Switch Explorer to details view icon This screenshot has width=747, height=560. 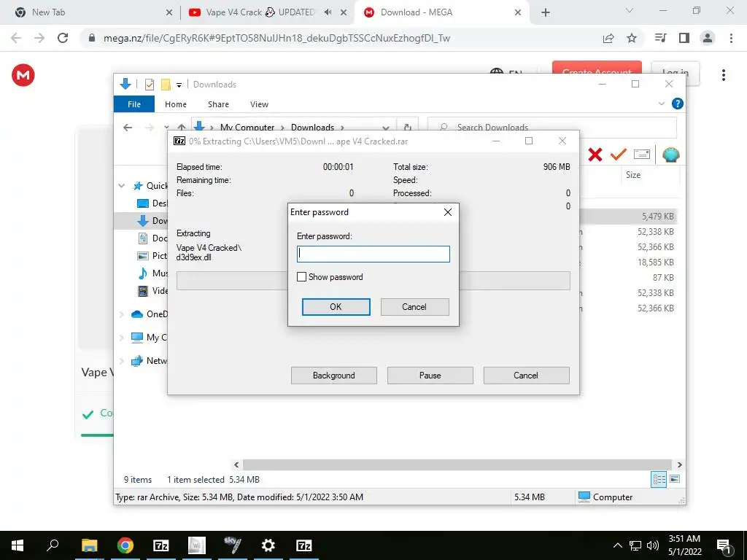659,479
